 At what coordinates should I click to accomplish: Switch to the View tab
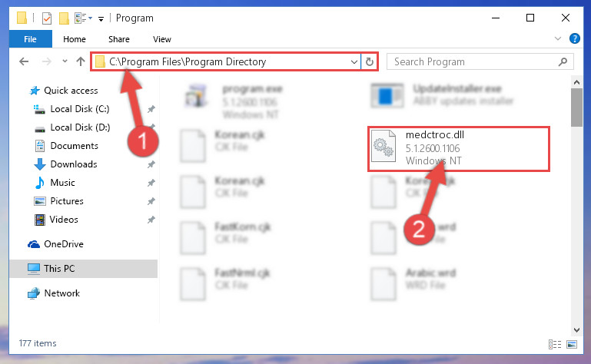[x=162, y=39]
